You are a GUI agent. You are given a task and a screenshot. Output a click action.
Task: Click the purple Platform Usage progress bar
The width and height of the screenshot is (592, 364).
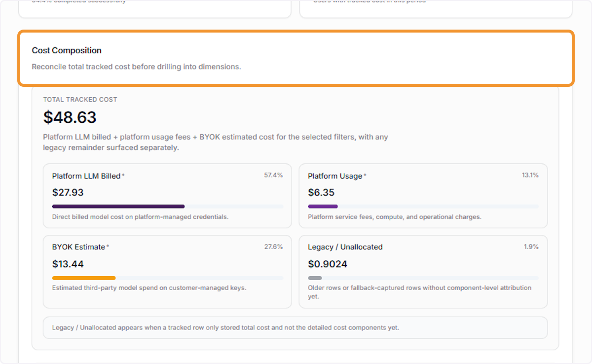tap(323, 207)
